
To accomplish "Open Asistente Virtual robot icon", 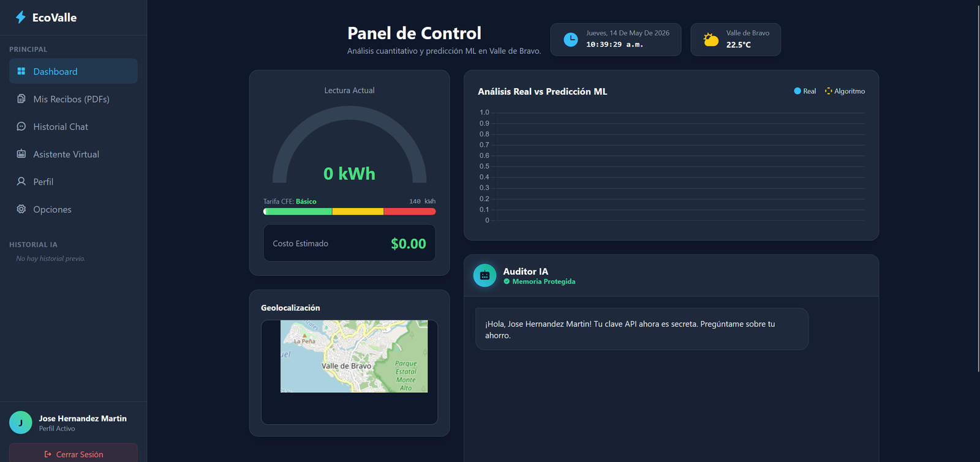I will (x=21, y=154).
